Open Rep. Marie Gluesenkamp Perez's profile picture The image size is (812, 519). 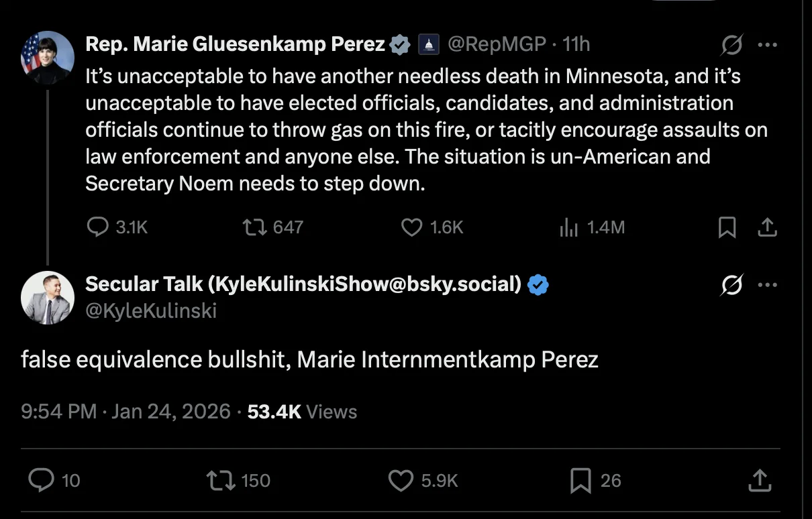[48, 57]
